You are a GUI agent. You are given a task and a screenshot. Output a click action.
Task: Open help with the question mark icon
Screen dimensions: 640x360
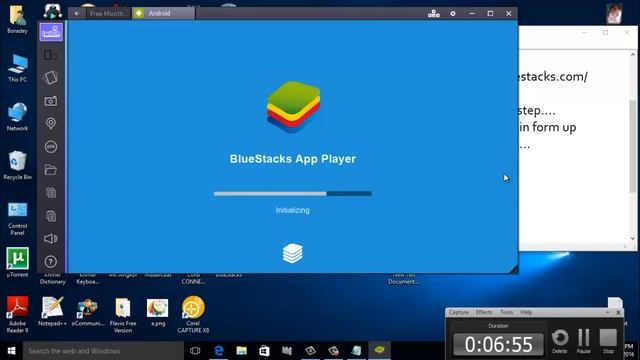tap(51, 262)
